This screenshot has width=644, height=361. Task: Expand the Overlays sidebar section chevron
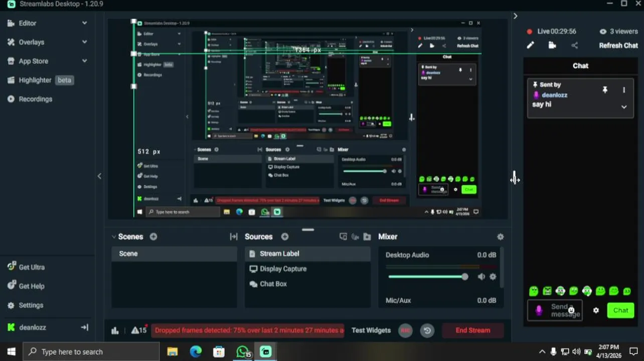[84, 42]
